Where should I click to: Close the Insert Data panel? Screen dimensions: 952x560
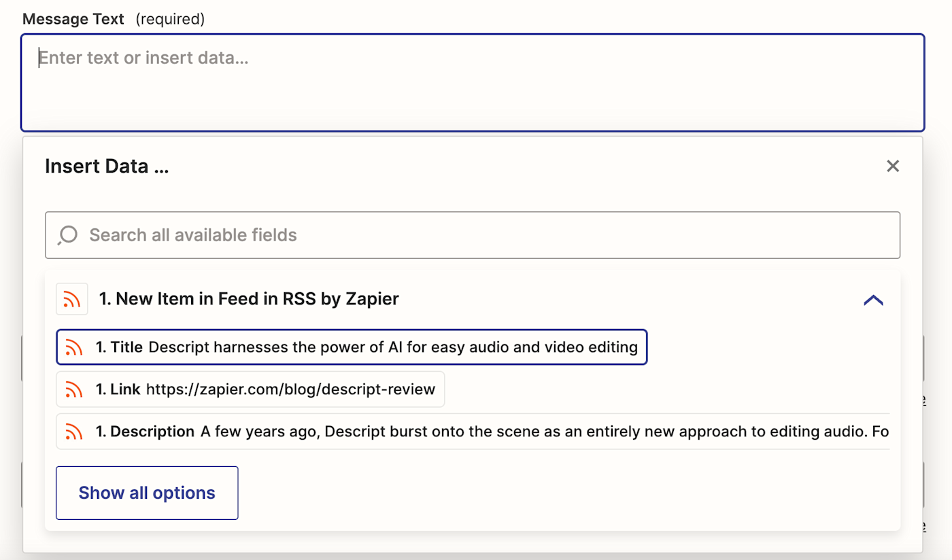893,166
